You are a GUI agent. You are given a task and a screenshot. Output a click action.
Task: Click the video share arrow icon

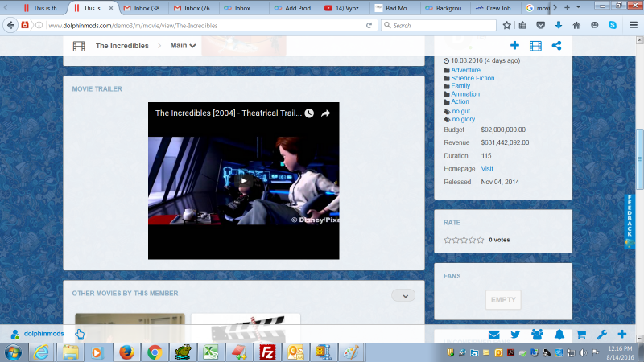pos(326,113)
